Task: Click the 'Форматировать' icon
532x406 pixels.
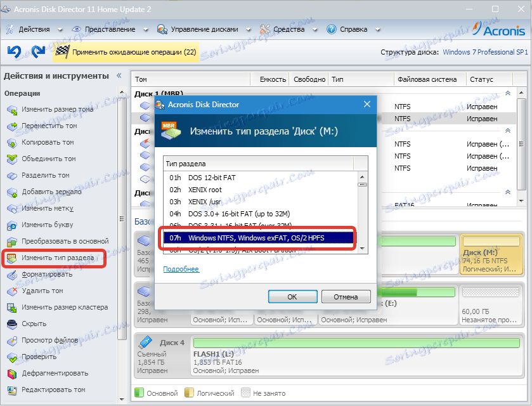Action: (12, 275)
